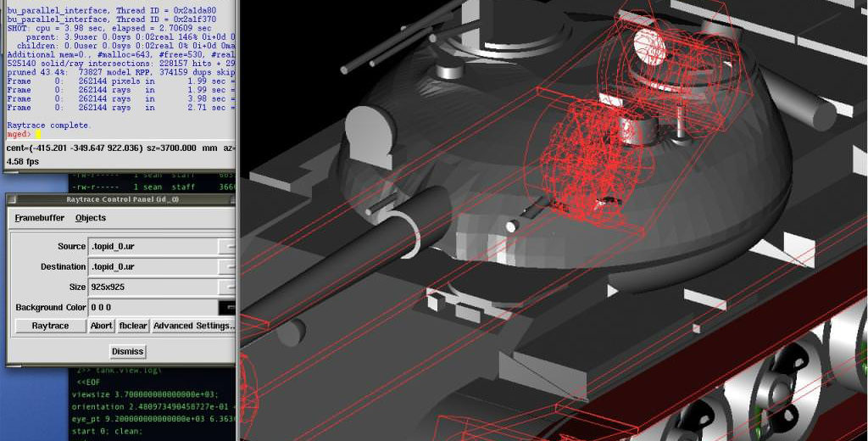Viewport: 868px width, 441px height.
Task: Click the status bar showing cent coordinates
Action: coord(119,148)
